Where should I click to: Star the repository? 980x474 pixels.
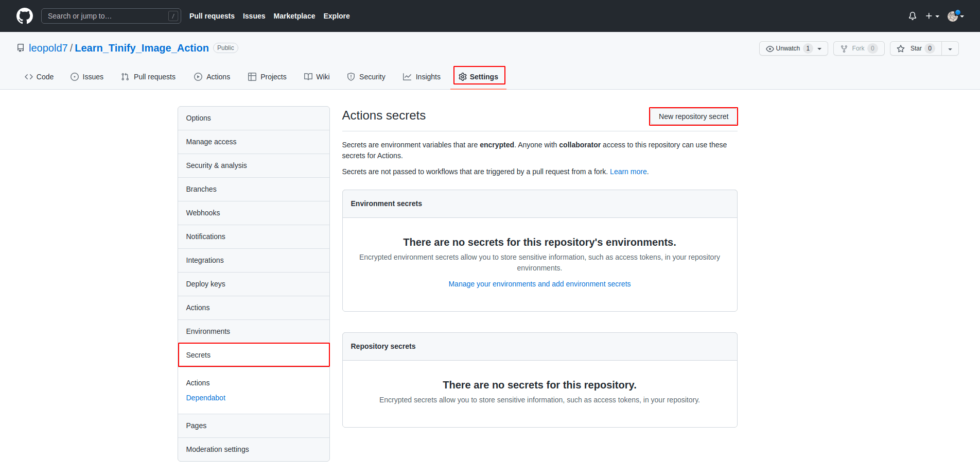[916, 48]
